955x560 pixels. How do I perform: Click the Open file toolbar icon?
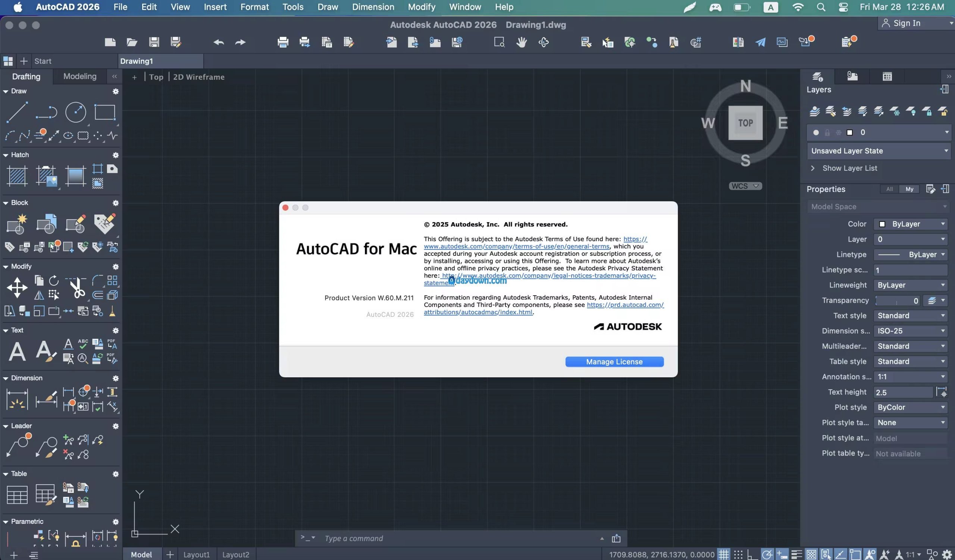132,42
